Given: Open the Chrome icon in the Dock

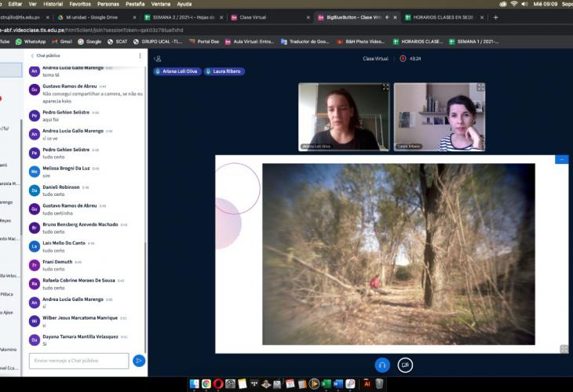Looking at the screenshot, I should (206, 383).
